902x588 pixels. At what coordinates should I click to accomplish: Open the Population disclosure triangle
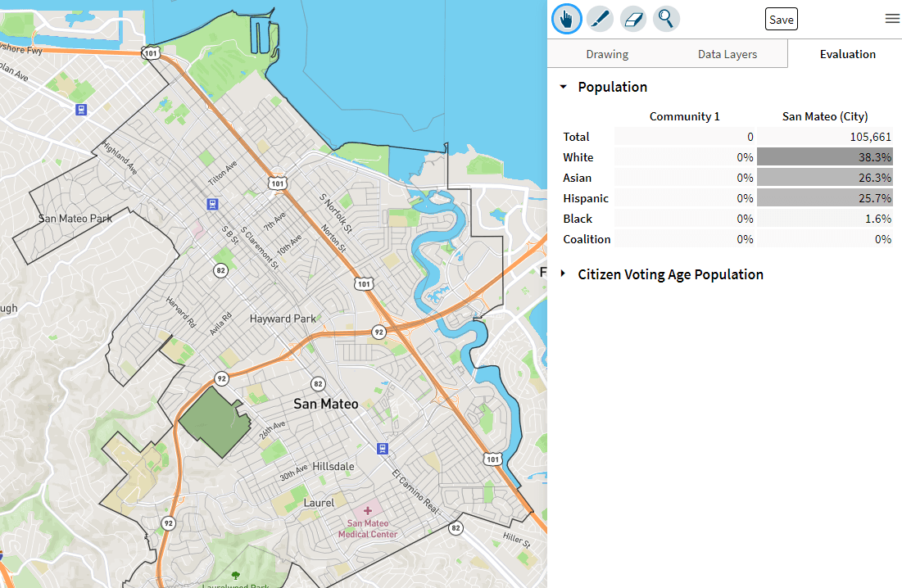pyautogui.click(x=563, y=86)
